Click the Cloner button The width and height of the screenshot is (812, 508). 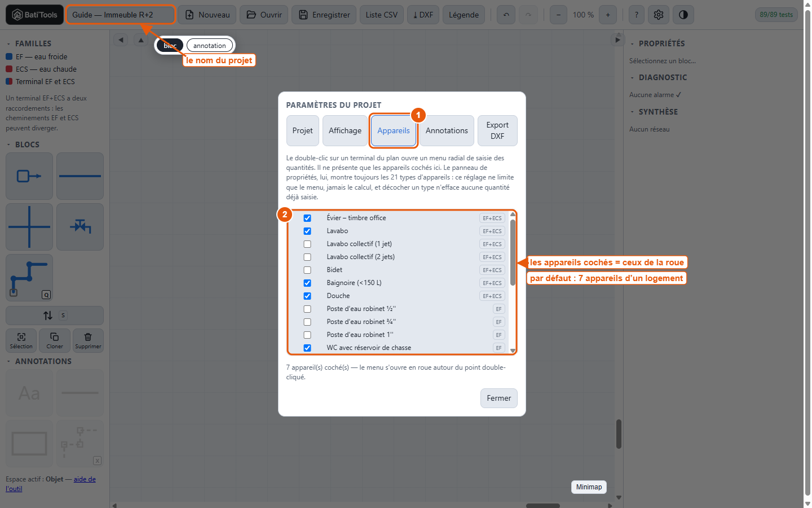55,340
